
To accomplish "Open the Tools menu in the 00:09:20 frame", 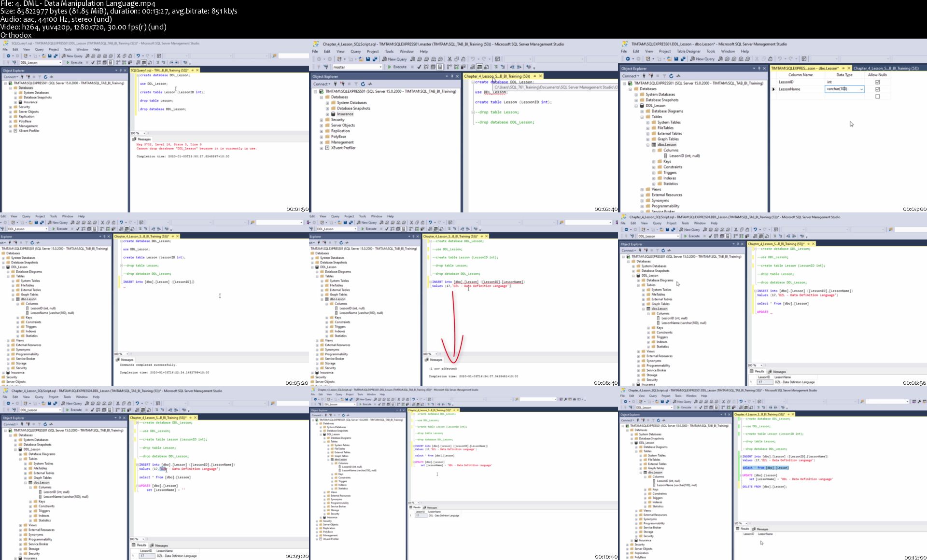I will [68, 397].
